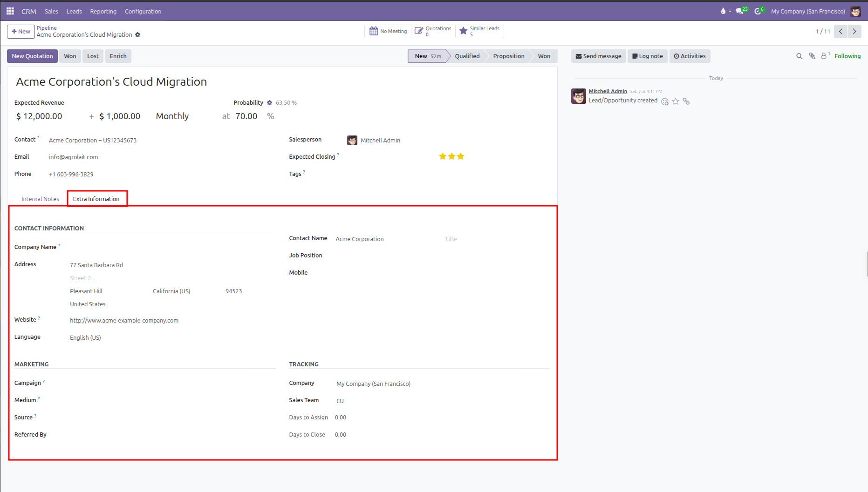Move stage to Qualified

tap(467, 56)
